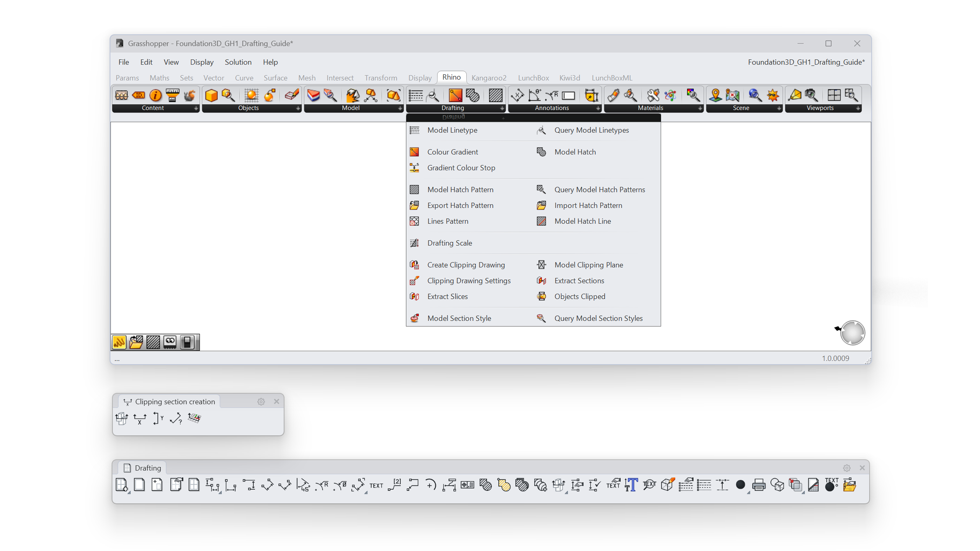980x551 pixels.
Task: Expand the Objects panel dropdown
Action: coord(297,108)
